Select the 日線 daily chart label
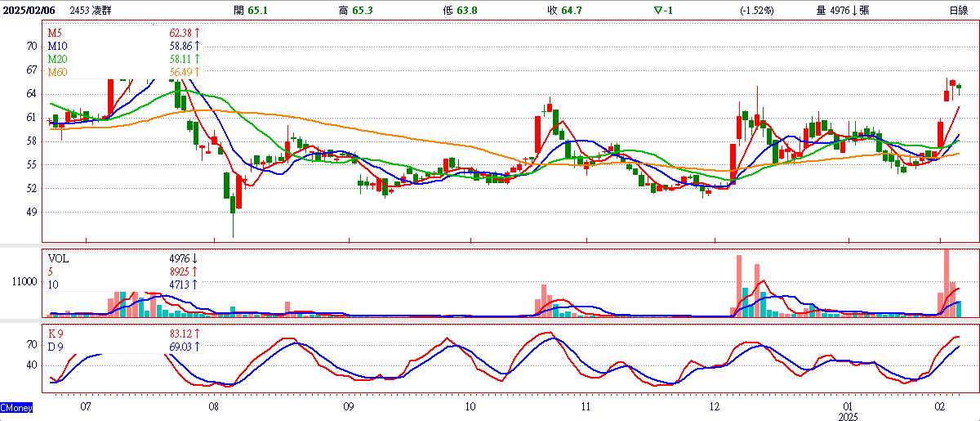 (959, 10)
